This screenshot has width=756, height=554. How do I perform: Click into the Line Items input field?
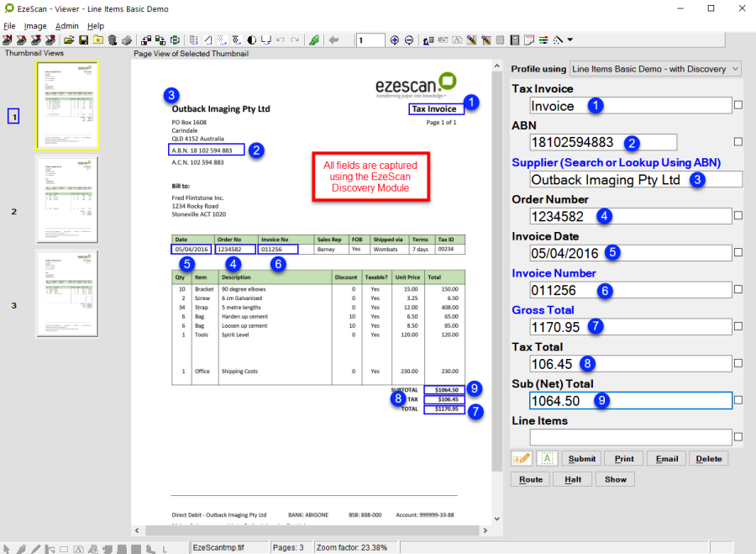click(631, 437)
